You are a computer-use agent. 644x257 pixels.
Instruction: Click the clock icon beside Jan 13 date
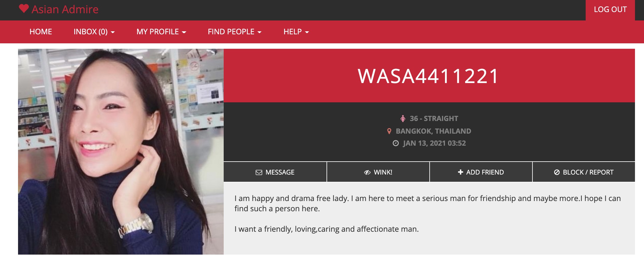396,143
